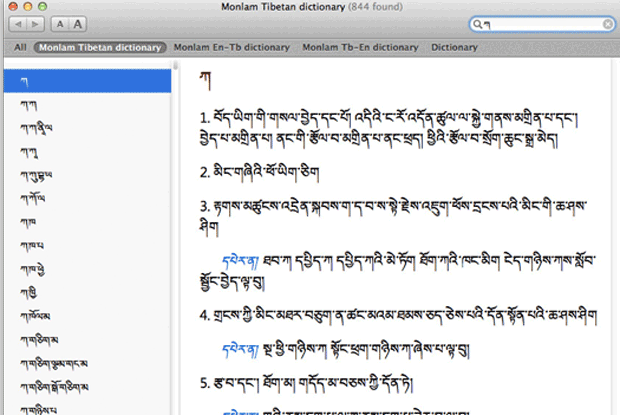
Task: Switch to Monlam Tibetan dictionary tab
Action: (x=100, y=47)
